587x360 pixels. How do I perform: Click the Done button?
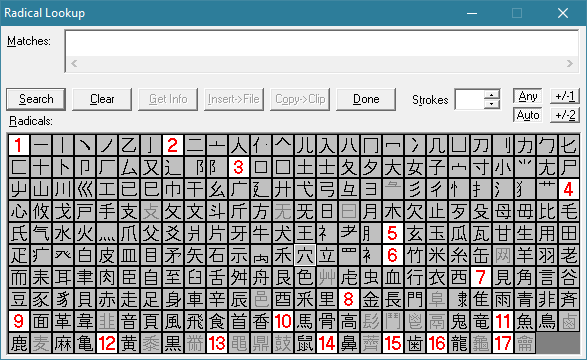tap(366, 99)
